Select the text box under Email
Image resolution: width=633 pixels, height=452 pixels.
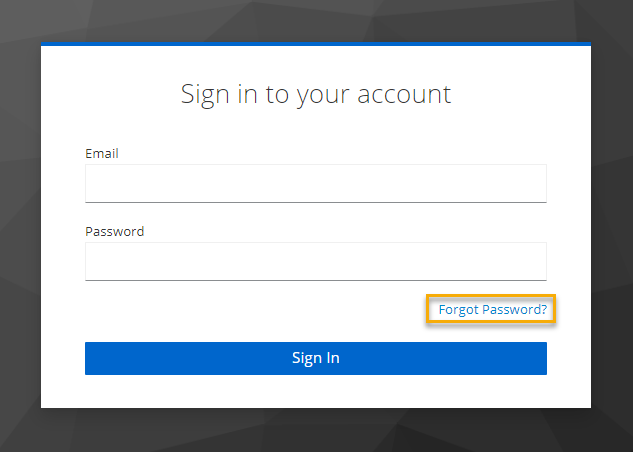[x=315, y=184]
